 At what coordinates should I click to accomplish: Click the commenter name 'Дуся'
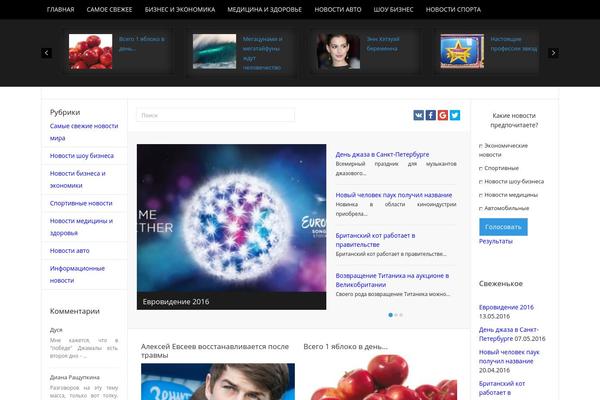point(56,330)
